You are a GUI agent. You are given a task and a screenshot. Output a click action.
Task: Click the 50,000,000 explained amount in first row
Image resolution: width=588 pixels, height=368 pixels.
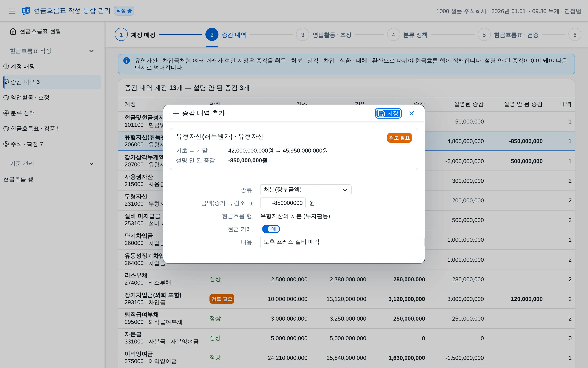point(469,121)
